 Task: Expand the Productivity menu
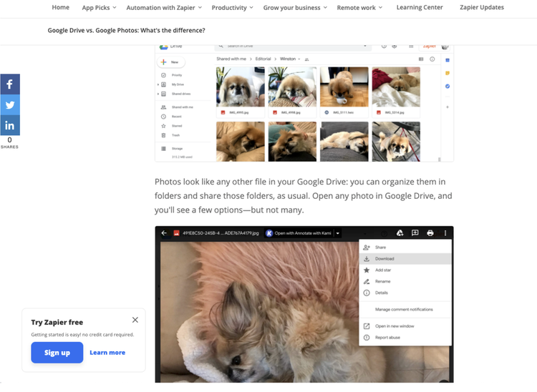(x=232, y=8)
